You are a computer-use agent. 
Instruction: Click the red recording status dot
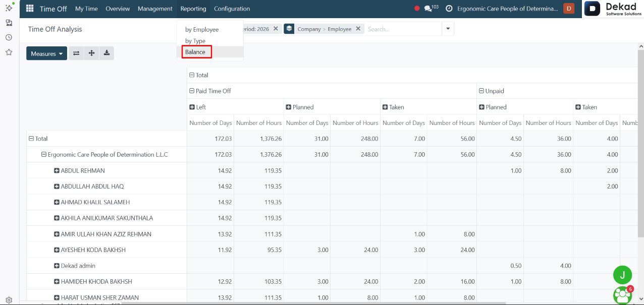coord(417,9)
